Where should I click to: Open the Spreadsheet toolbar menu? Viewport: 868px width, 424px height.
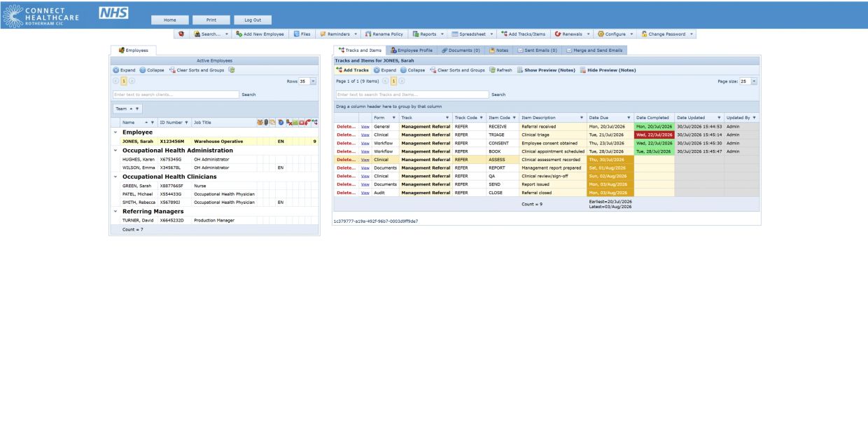pyautogui.click(x=473, y=34)
